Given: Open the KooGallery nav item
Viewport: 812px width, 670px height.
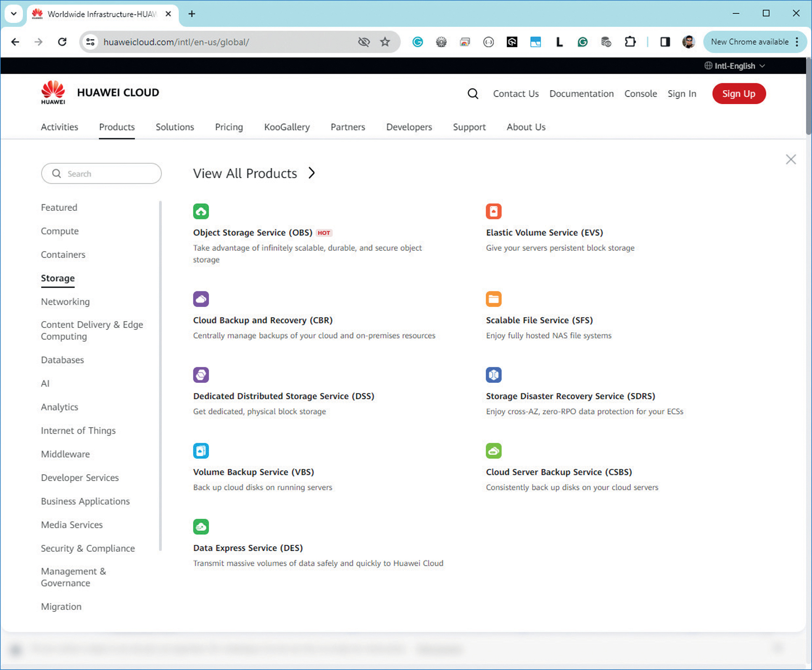Looking at the screenshot, I should click(x=287, y=127).
